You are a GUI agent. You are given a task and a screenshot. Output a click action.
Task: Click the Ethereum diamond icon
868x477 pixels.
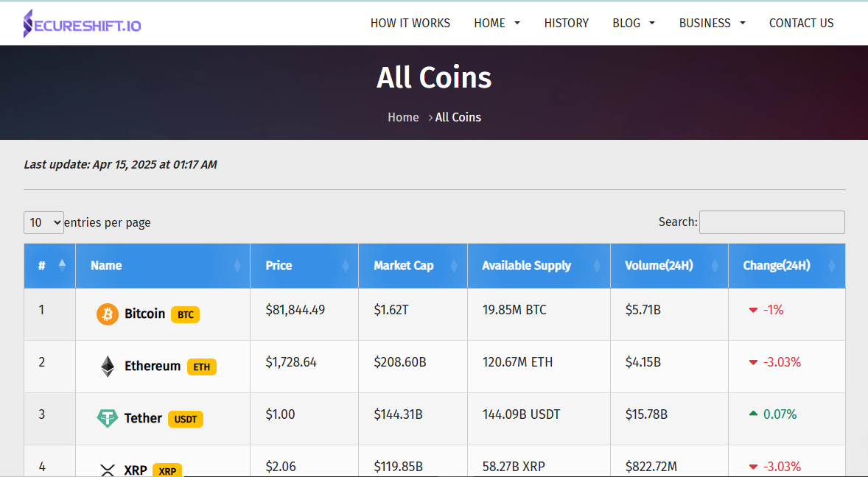pos(108,367)
